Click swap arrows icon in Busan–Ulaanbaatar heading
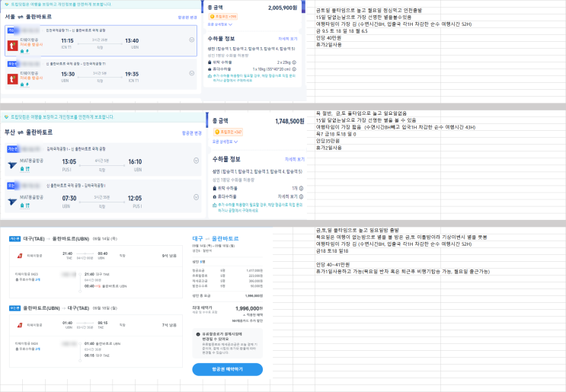566x392 pixels. pyautogui.click(x=21, y=132)
